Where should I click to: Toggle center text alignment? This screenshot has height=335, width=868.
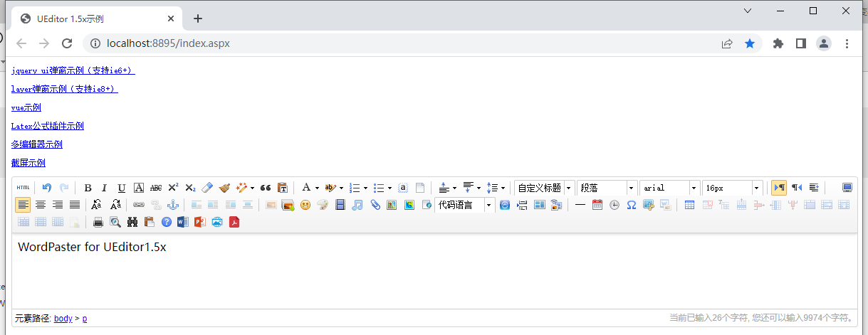(41, 205)
